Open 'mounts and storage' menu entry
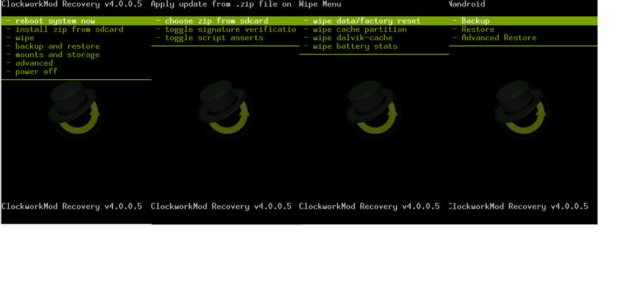The height and width of the screenshot is (306, 644). click(x=57, y=55)
